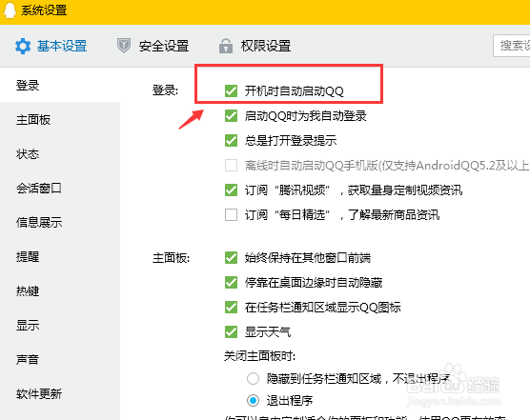Open 声音 sidebar section
Screen dimensions: 530x420
[x=28, y=359]
